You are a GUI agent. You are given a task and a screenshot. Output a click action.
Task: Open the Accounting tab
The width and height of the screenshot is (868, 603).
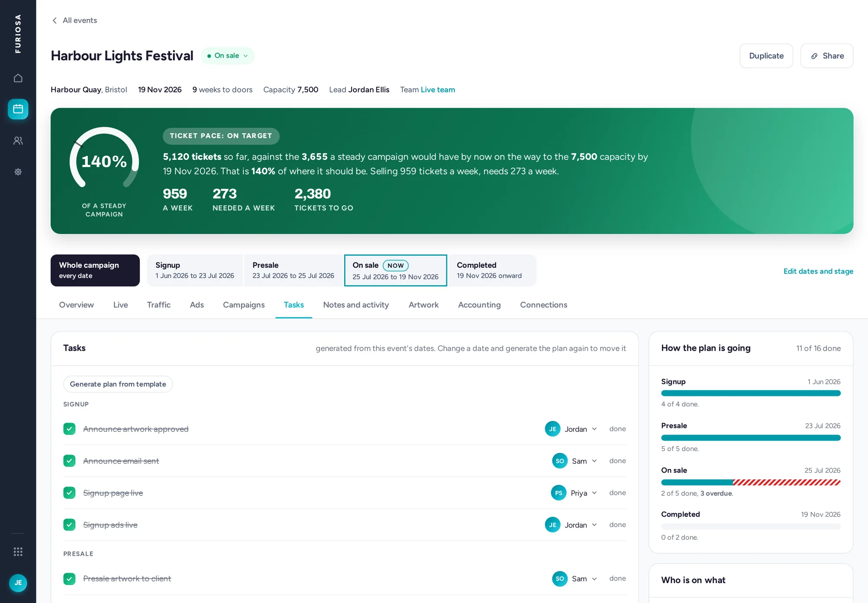480,305
